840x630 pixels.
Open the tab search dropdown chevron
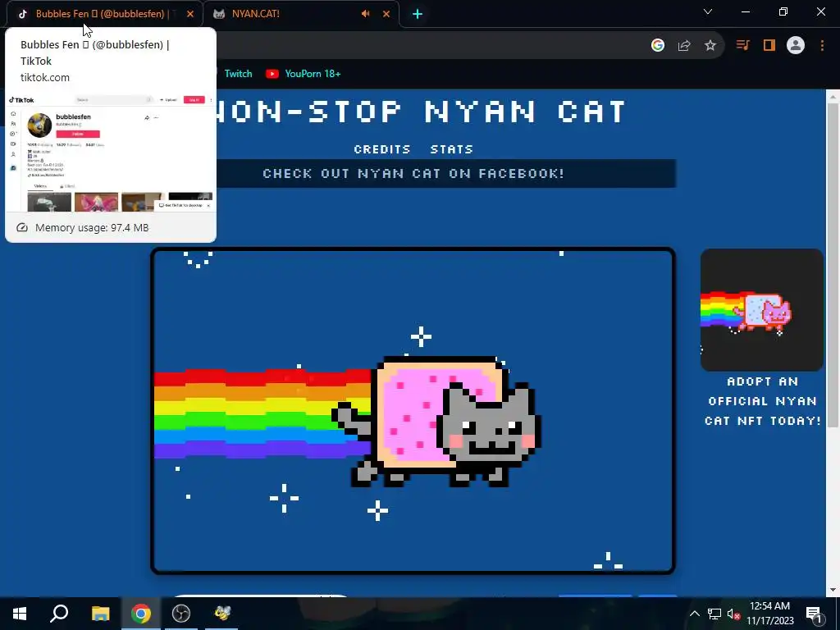pyautogui.click(x=708, y=11)
